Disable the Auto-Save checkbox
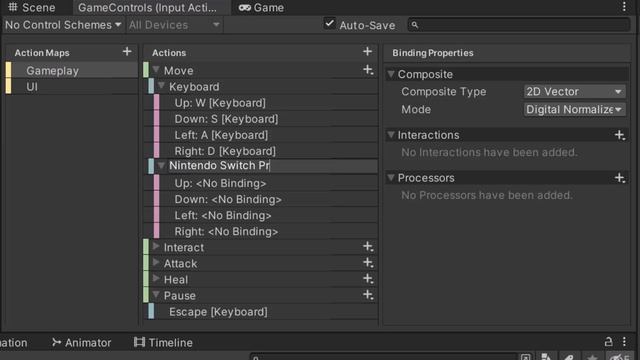640x360 pixels. (x=329, y=24)
